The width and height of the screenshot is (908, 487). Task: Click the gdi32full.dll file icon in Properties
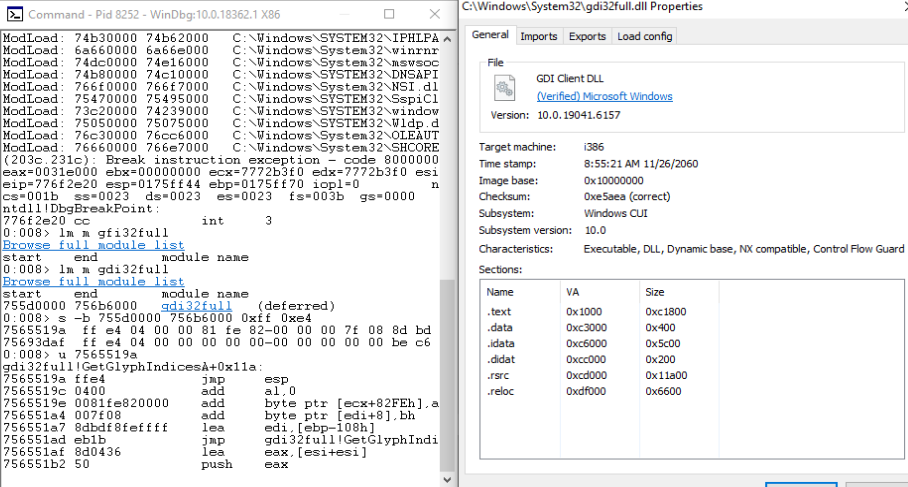coord(504,88)
